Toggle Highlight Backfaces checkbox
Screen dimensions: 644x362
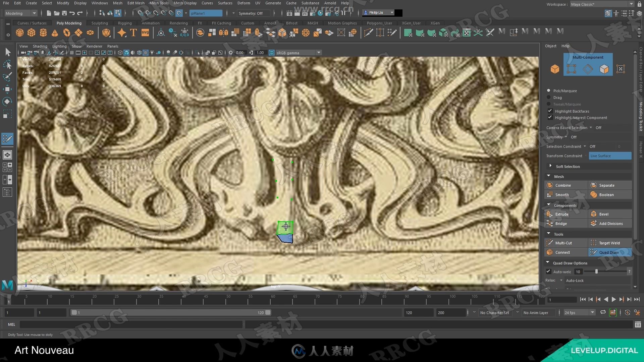pyautogui.click(x=550, y=111)
